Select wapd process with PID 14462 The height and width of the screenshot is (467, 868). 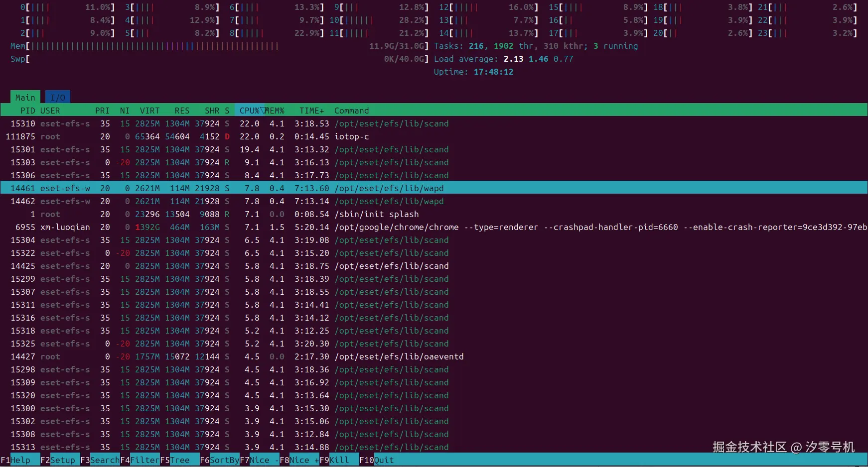pyautogui.click(x=434, y=201)
